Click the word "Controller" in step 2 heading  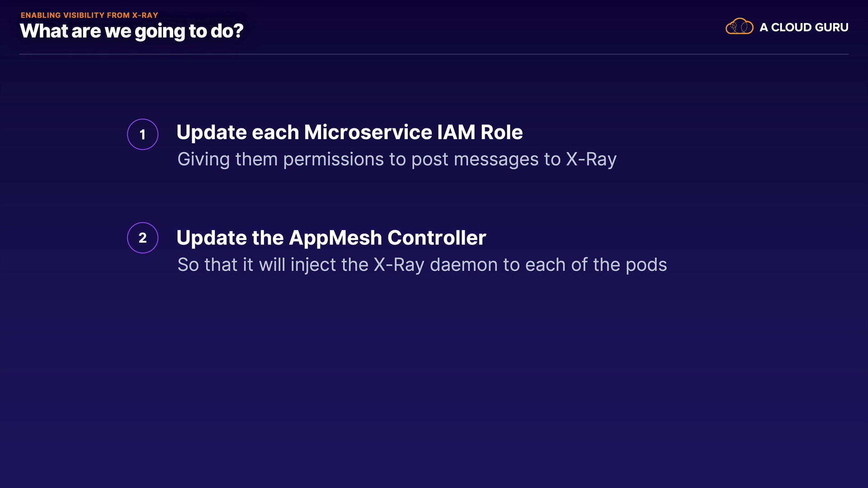pyautogui.click(x=436, y=238)
